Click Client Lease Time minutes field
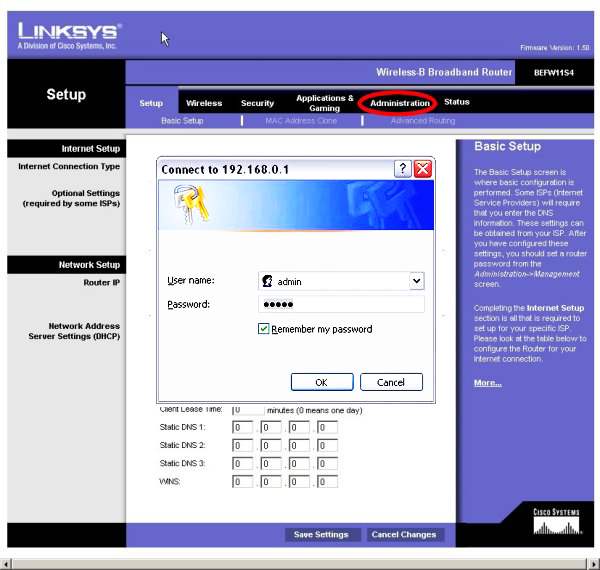This screenshot has height=570, width=600. pyautogui.click(x=248, y=410)
